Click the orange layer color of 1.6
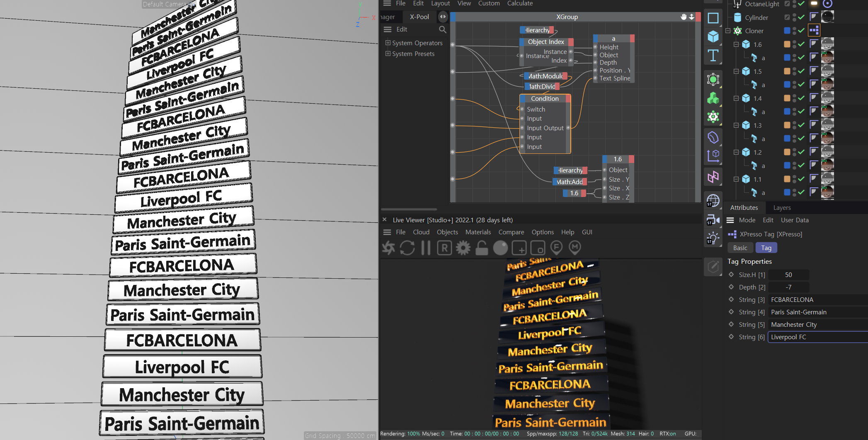This screenshot has width=868, height=440. pos(787,44)
